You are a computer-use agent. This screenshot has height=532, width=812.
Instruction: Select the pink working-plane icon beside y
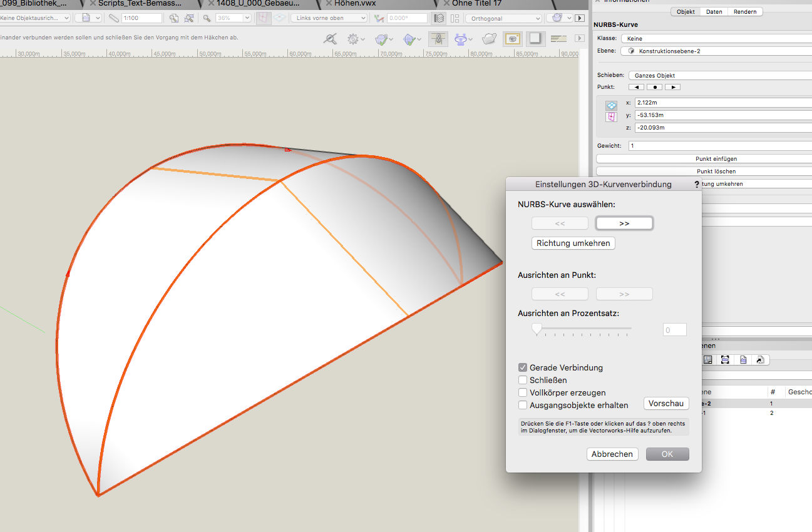click(611, 117)
